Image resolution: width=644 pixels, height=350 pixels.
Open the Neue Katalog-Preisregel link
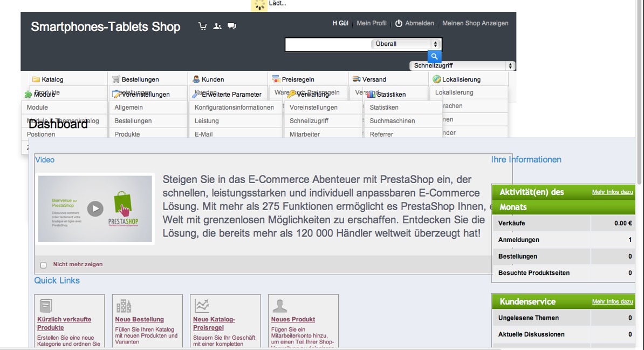214,324
